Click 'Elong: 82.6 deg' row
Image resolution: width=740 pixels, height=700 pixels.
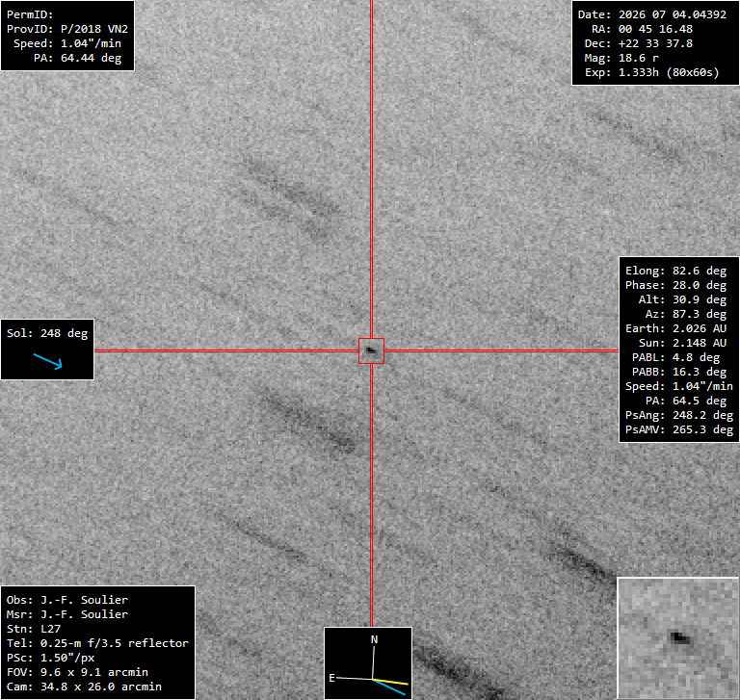coord(675,271)
